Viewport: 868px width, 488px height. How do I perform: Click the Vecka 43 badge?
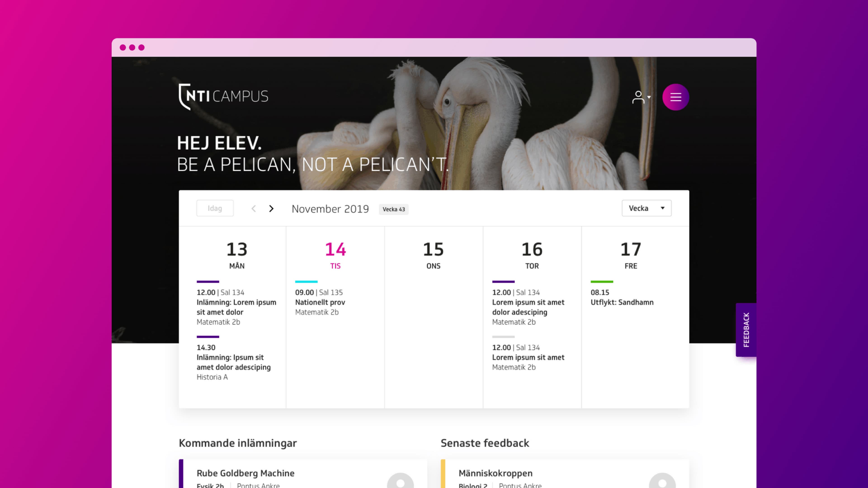click(394, 209)
